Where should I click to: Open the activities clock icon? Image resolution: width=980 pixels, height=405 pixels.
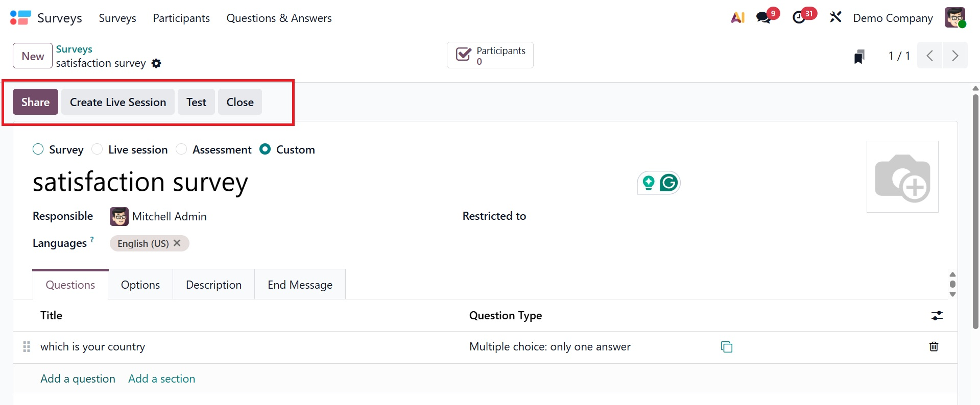pos(799,18)
